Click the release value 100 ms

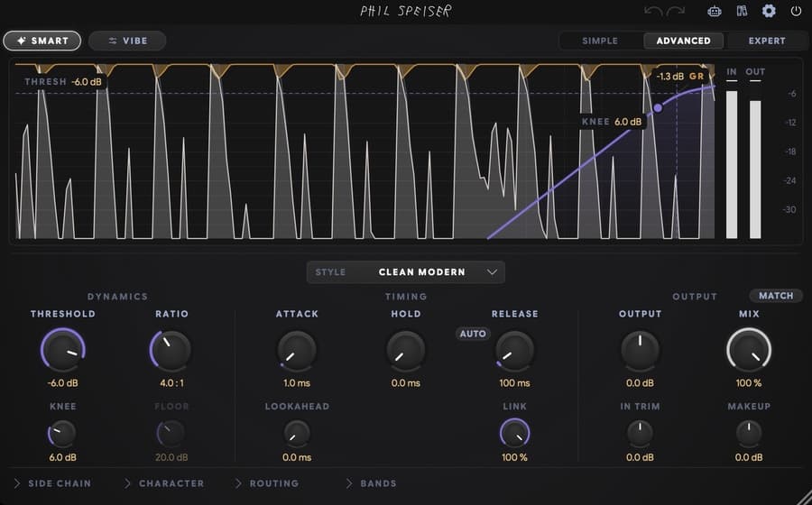pyautogui.click(x=515, y=383)
